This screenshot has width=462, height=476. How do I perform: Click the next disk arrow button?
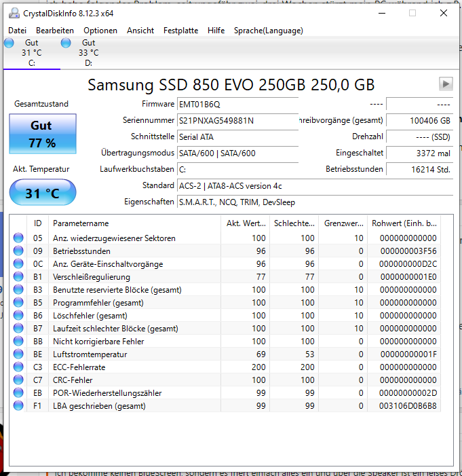[x=446, y=84]
